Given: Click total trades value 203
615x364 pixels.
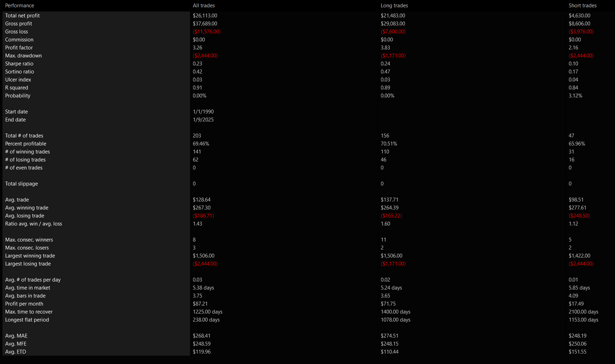Looking at the screenshot, I should (197, 136).
